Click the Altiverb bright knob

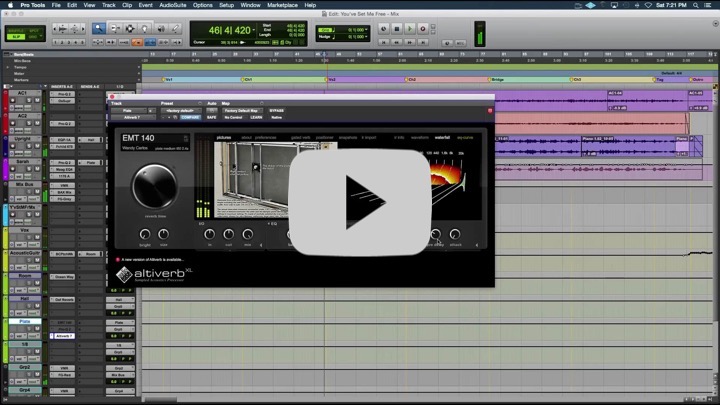click(x=145, y=234)
